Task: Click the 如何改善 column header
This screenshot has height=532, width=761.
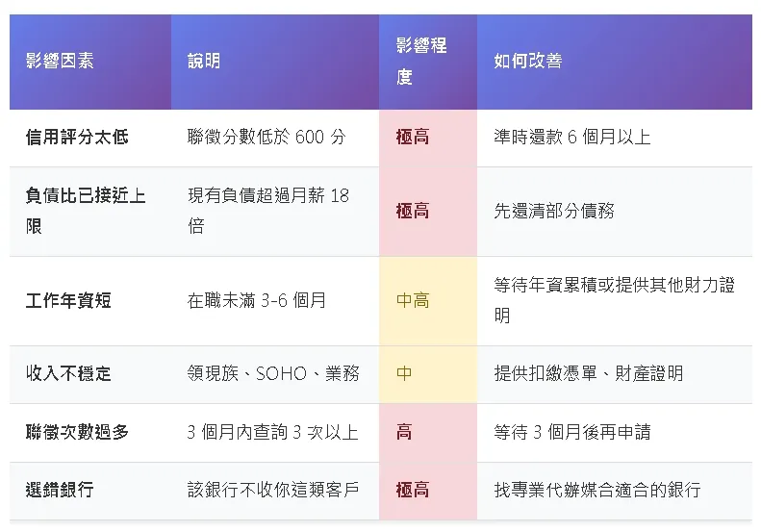Action: click(x=527, y=62)
